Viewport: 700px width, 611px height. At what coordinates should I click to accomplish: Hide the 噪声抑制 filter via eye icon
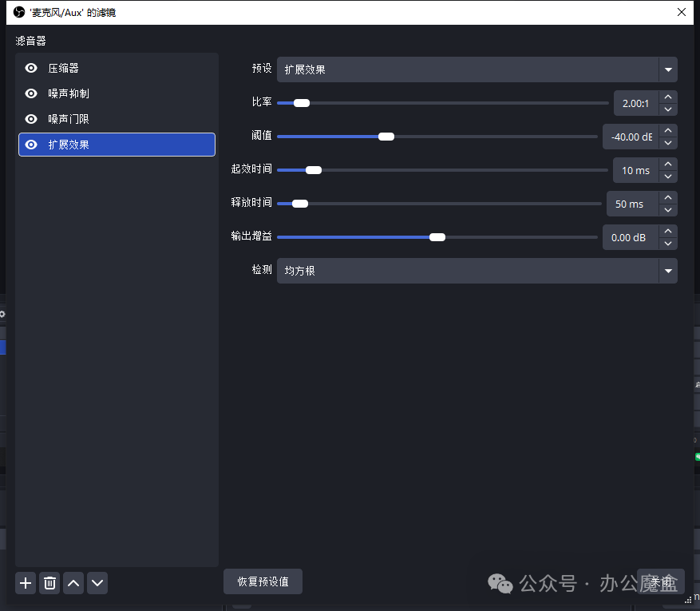pos(31,93)
